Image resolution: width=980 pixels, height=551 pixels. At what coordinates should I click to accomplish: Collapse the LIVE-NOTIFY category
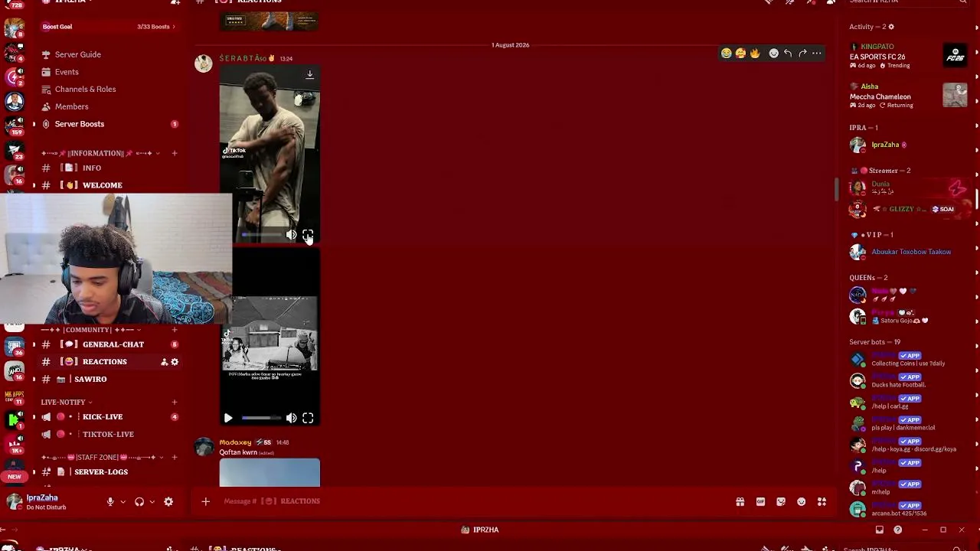click(66, 403)
